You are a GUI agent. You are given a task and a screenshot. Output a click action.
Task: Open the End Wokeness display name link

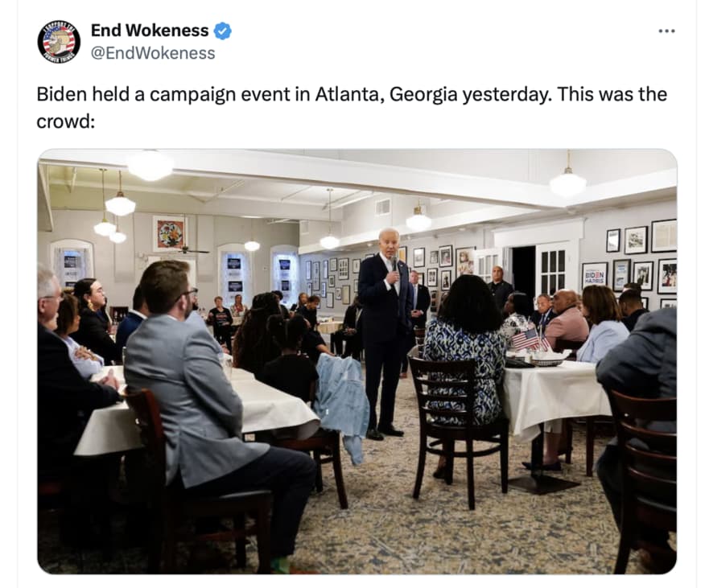pyautogui.click(x=150, y=31)
